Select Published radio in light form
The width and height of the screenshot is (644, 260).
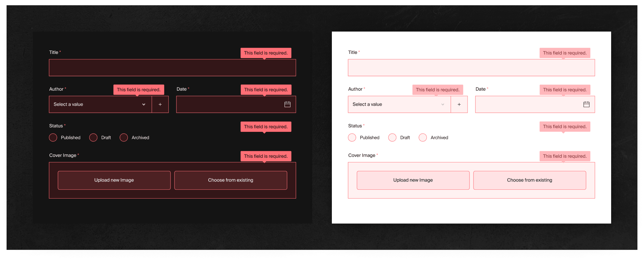[x=352, y=137]
